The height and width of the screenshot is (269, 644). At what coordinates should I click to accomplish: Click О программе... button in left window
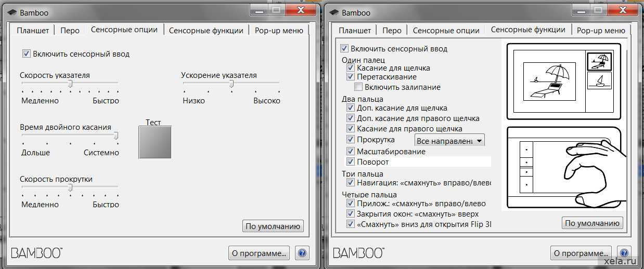pyautogui.click(x=259, y=253)
